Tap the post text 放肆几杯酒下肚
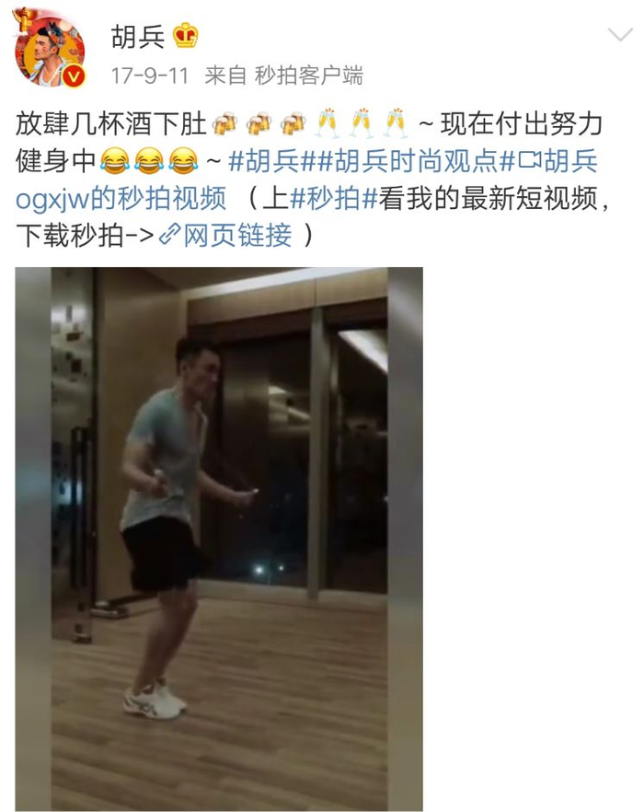 coord(111,124)
